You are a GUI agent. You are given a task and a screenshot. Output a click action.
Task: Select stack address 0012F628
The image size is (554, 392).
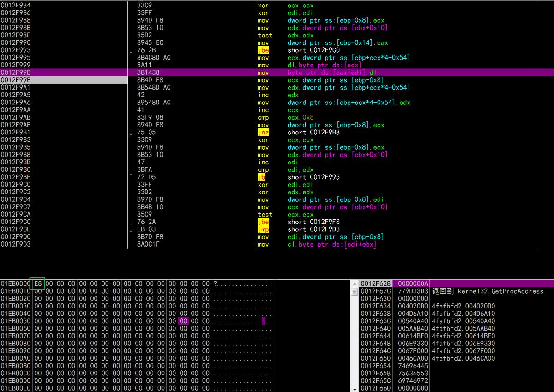(376, 283)
